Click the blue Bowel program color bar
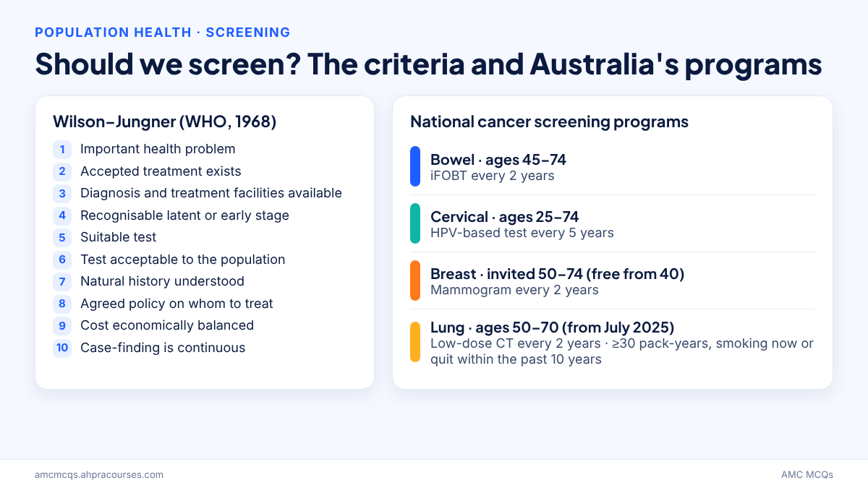 point(415,166)
